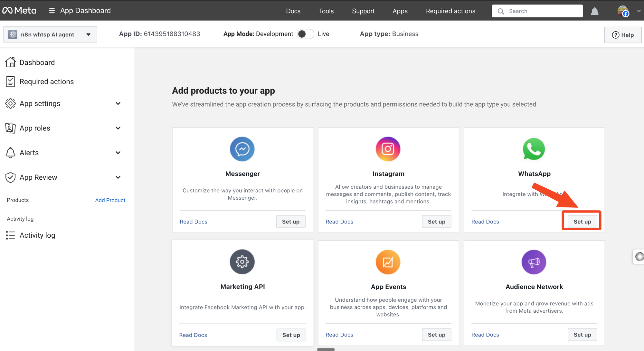Screen dimensions: 644x351
Task: Click the Instagram product icon
Action: [388, 149]
